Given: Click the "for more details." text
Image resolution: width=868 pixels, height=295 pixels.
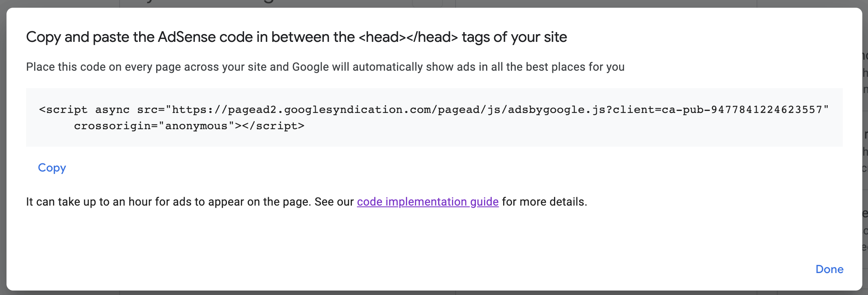Looking at the screenshot, I should coord(544,202).
